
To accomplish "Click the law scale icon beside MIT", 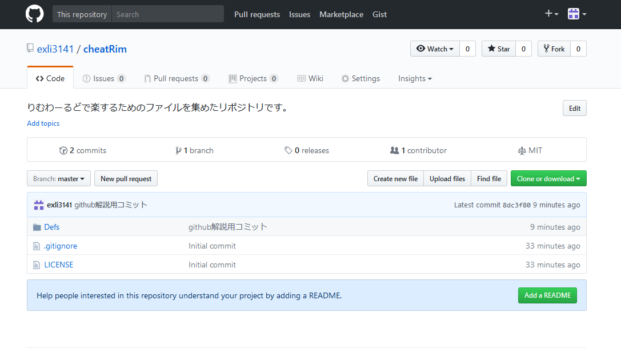I will [522, 151].
